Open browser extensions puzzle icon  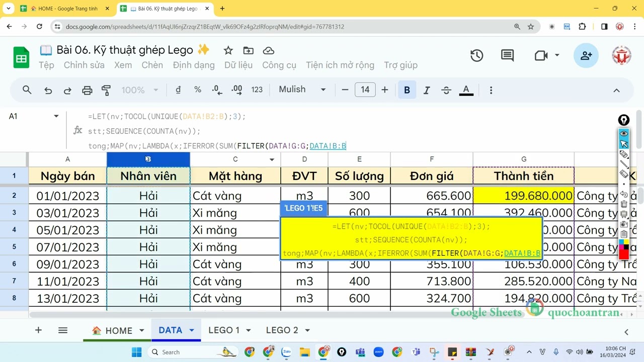coord(583,27)
